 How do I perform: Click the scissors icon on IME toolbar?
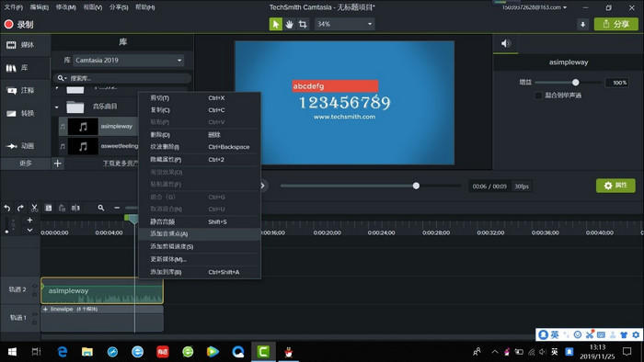click(590, 334)
